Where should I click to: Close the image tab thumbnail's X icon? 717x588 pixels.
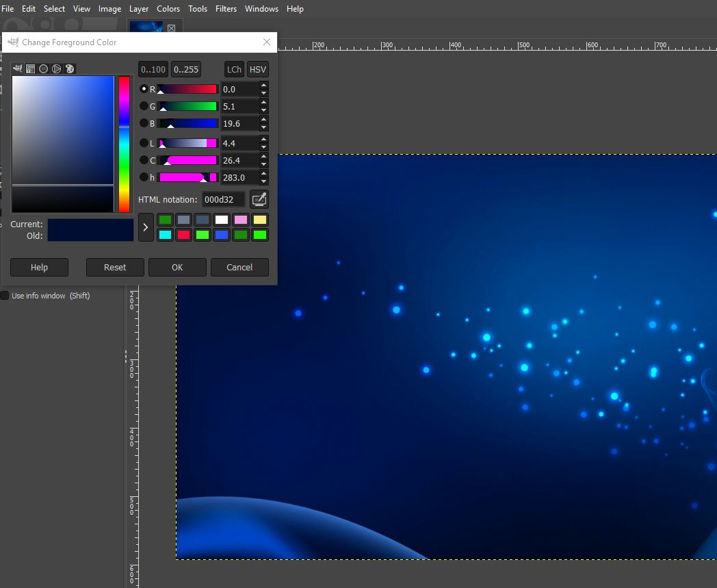172,28
